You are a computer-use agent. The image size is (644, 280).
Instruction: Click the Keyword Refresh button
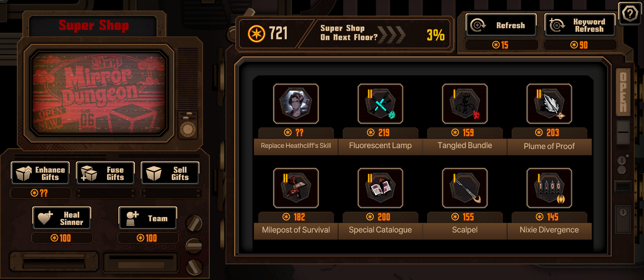point(580,25)
